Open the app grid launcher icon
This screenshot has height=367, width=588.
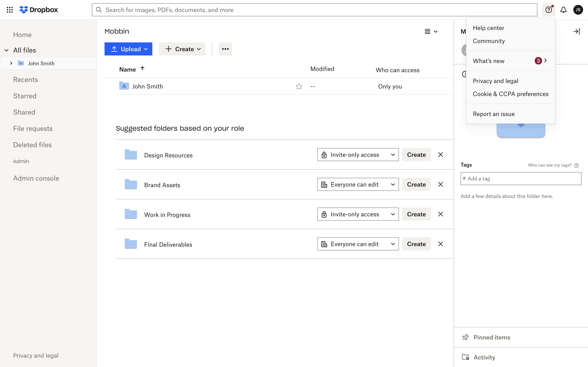pyautogui.click(x=10, y=10)
